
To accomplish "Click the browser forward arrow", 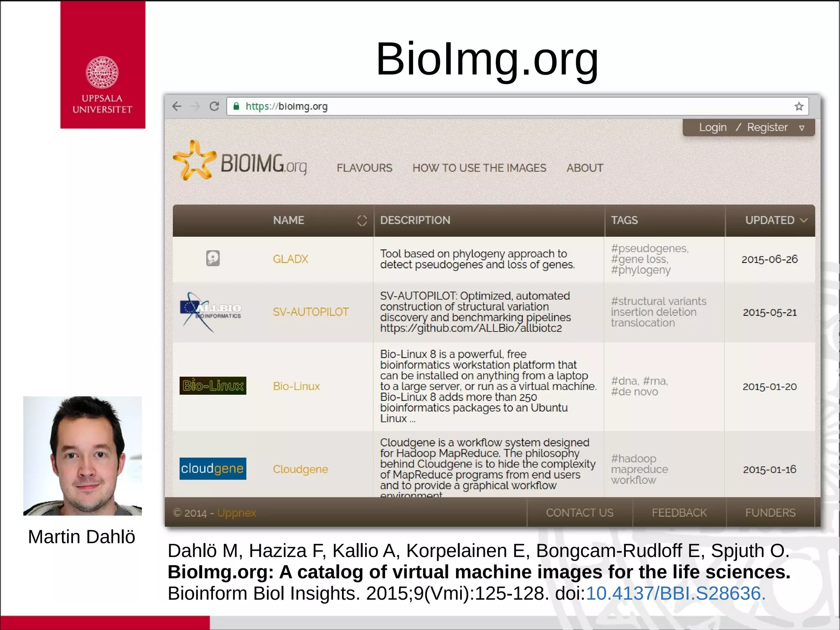I will [195, 106].
